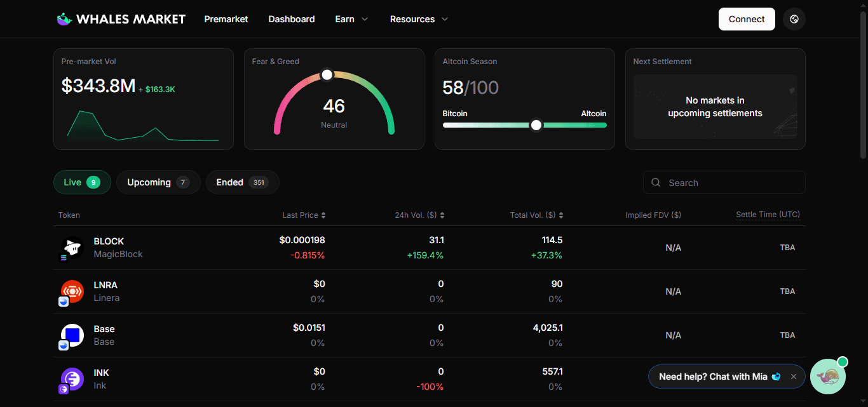The height and width of the screenshot is (407, 868).
Task: Select the Live markets tab
Action: coord(82,182)
